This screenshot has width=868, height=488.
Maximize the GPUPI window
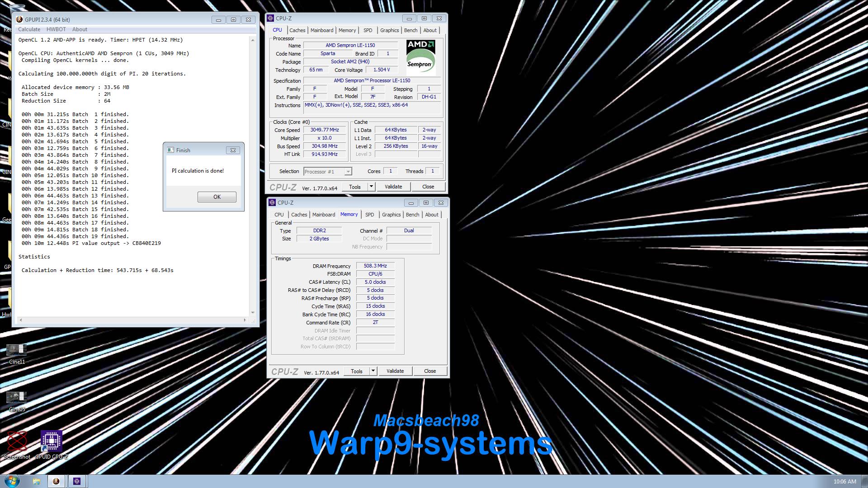(x=233, y=19)
